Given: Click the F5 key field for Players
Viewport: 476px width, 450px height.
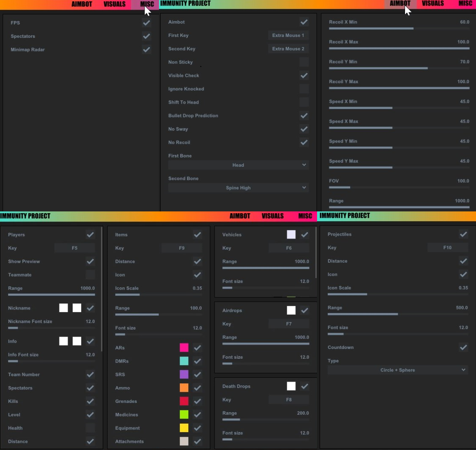Looking at the screenshot, I should [74, 248].
